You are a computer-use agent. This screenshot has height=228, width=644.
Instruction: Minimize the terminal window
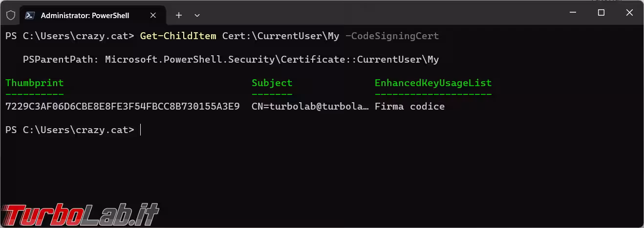573,13
